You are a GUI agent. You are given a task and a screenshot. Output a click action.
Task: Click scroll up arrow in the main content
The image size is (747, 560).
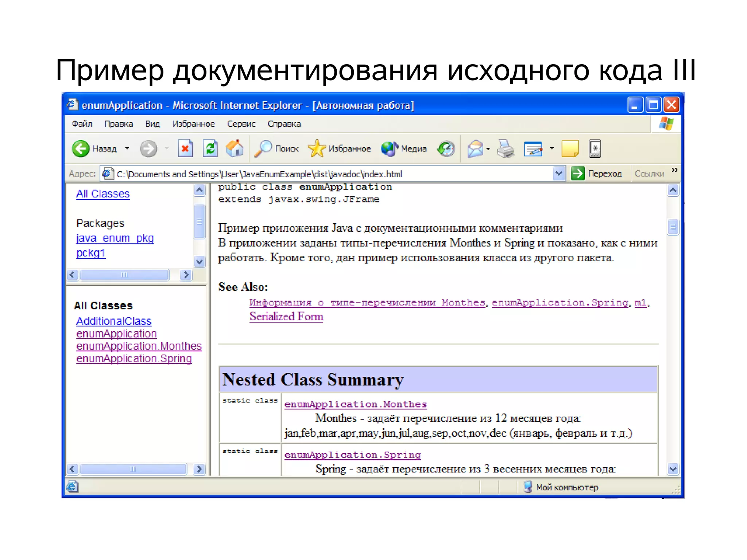coord(673,190)
